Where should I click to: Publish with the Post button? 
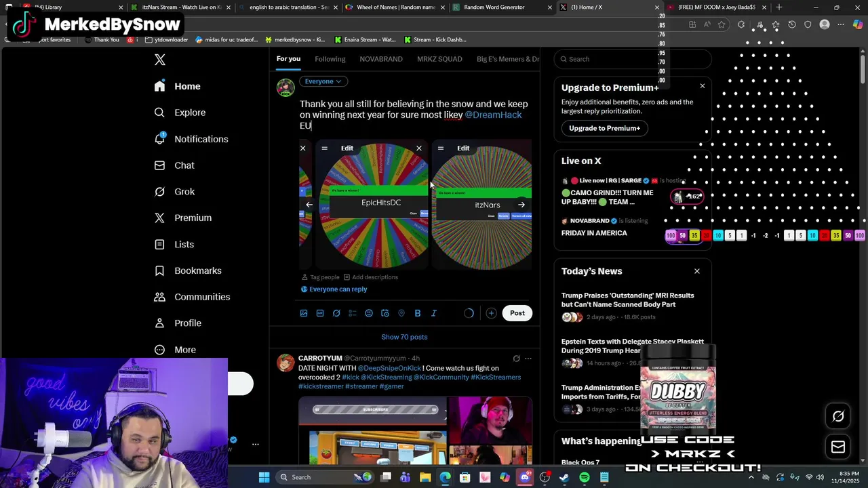517,313
